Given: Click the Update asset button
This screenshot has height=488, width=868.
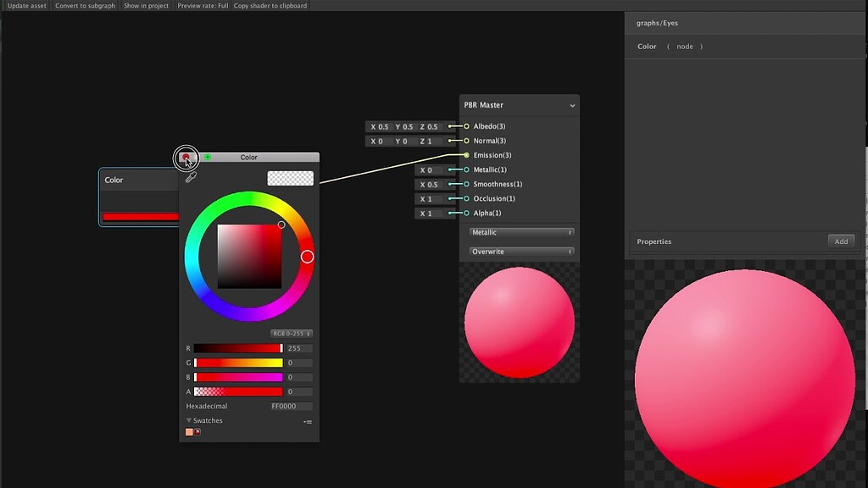Looking at the screenshot, I should pos(26,4).
